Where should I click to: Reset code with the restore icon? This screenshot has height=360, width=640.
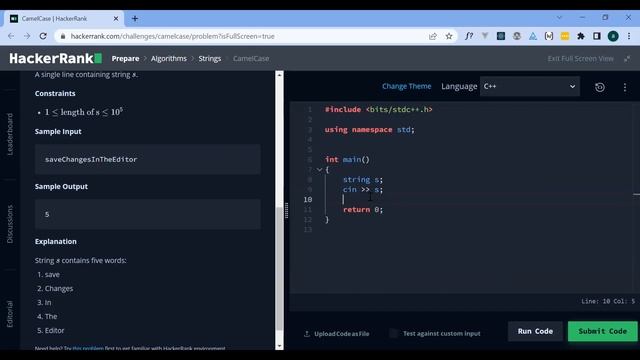pos(600,87)
